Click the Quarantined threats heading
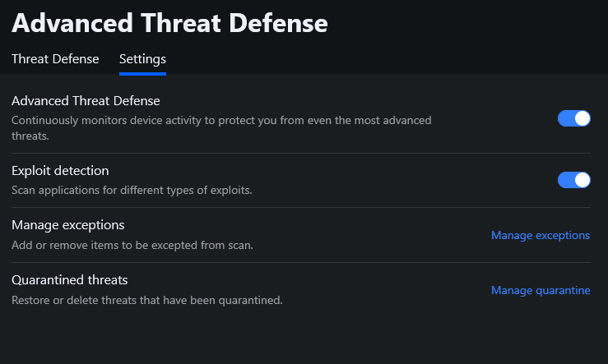608x364 pixels. point(69,280)
